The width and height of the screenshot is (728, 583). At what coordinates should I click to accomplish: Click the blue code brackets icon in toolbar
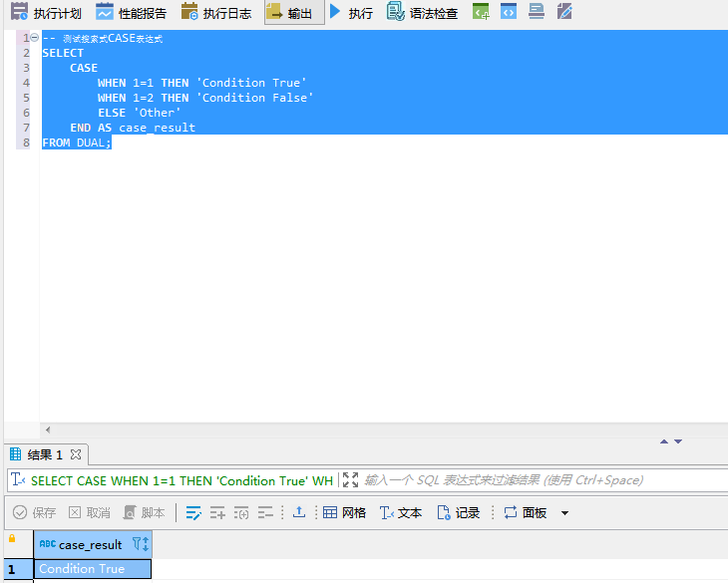pos(509,13)
